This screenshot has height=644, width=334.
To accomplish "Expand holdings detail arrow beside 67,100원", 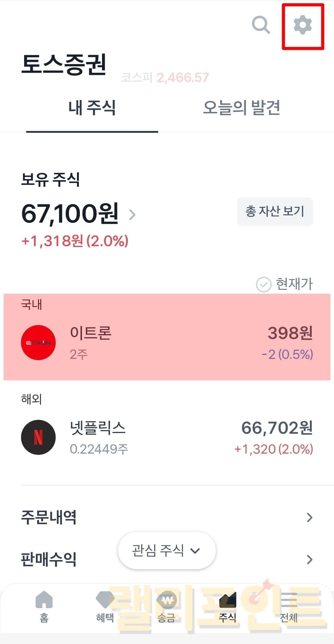I will coord(132,214).
